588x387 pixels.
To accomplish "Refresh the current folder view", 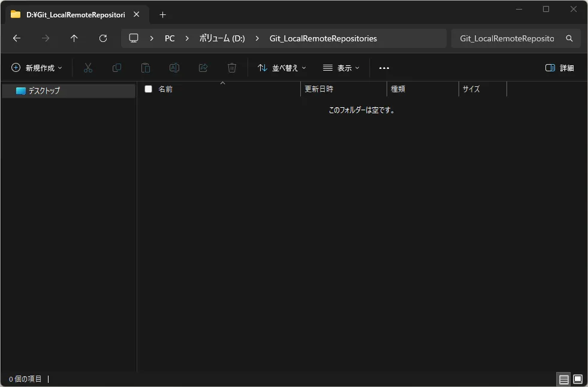I will 103,38.
